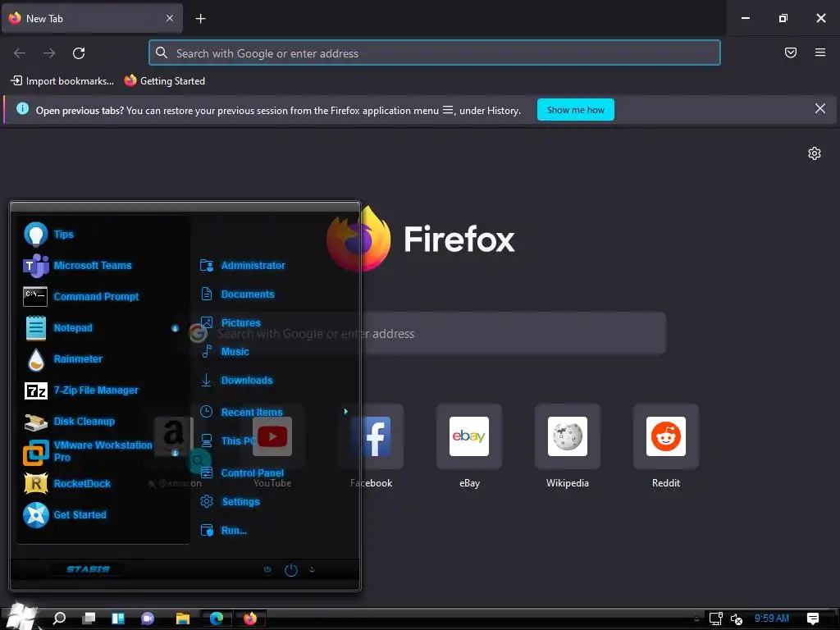840x630 pixels.
Task: Click the browser Forward arrow
Action: [49, 53]
